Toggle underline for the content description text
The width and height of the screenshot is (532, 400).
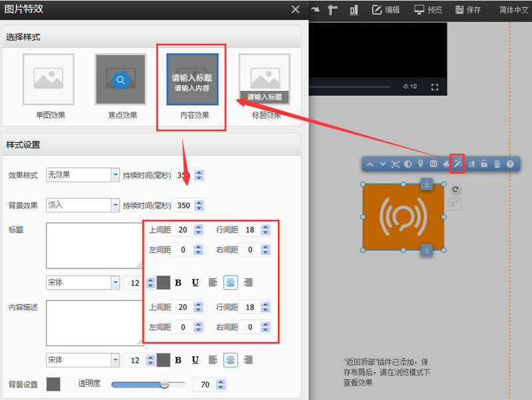pos(196,359)
